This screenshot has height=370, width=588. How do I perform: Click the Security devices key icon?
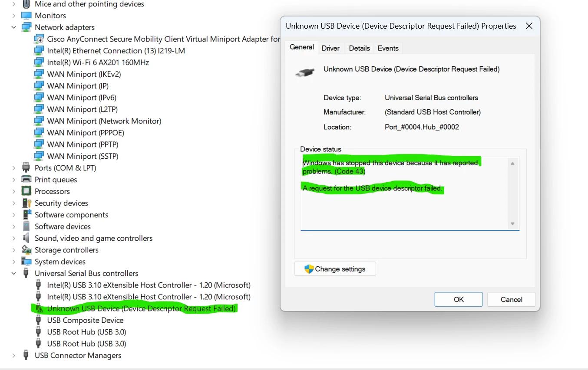click(26, 203)
